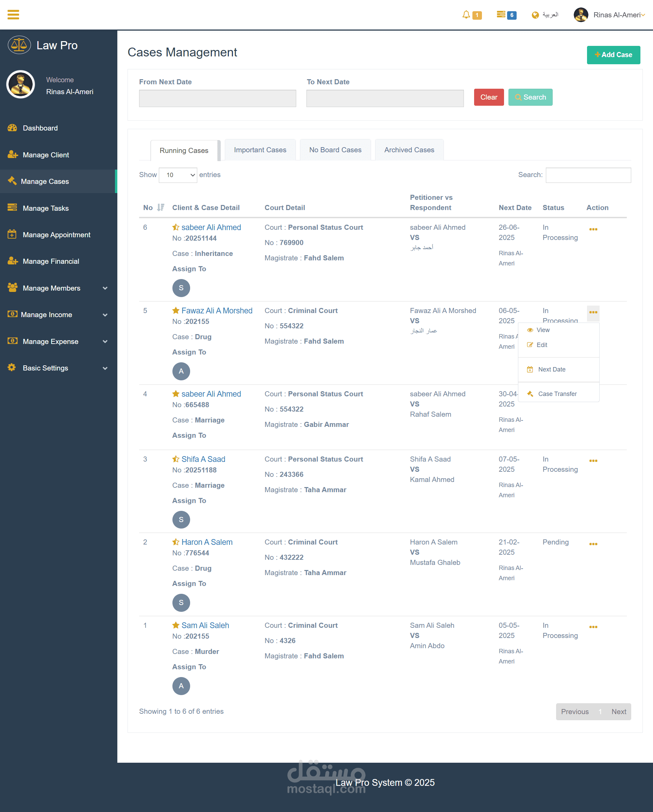Open the Show entries dropdown

tap(178, 175)
